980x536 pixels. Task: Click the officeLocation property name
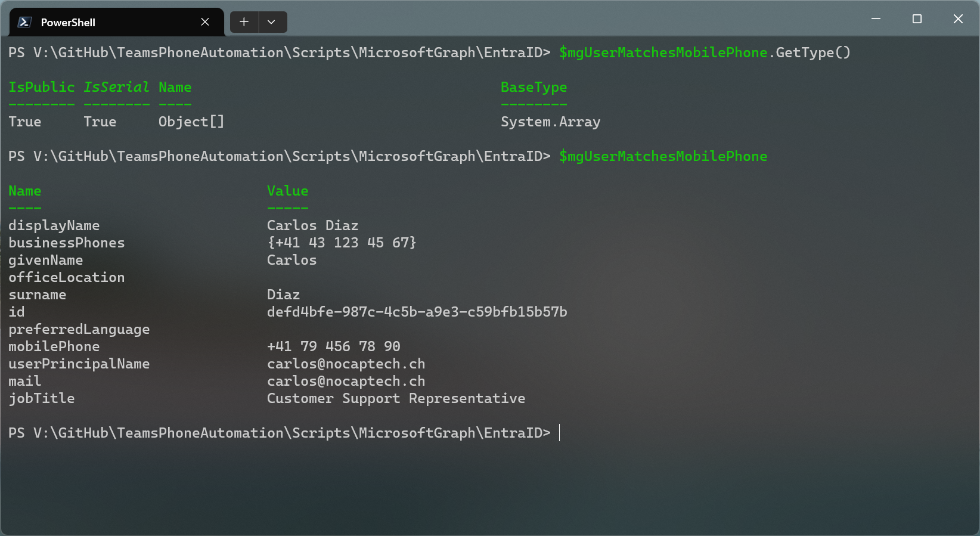(x=67, y=277)
